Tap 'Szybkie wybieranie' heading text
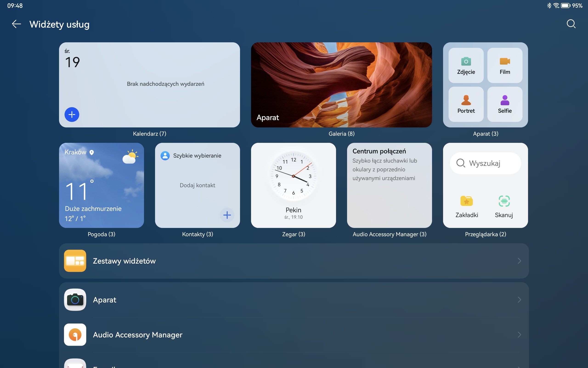Viewport: 588px width, 368px height. point(197,155)
